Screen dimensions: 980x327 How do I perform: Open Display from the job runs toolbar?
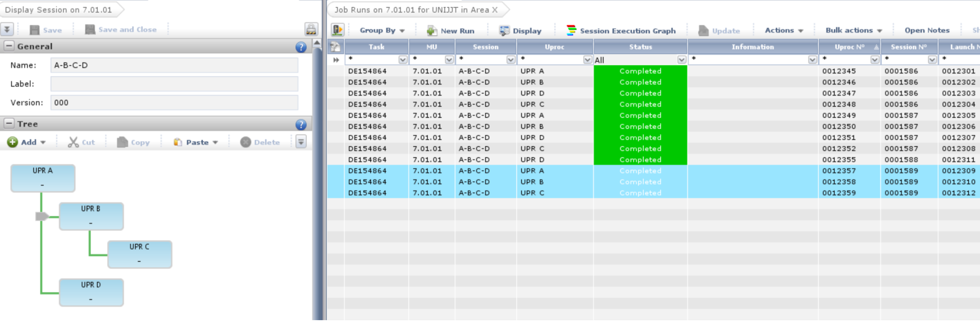tap(521, 30)
